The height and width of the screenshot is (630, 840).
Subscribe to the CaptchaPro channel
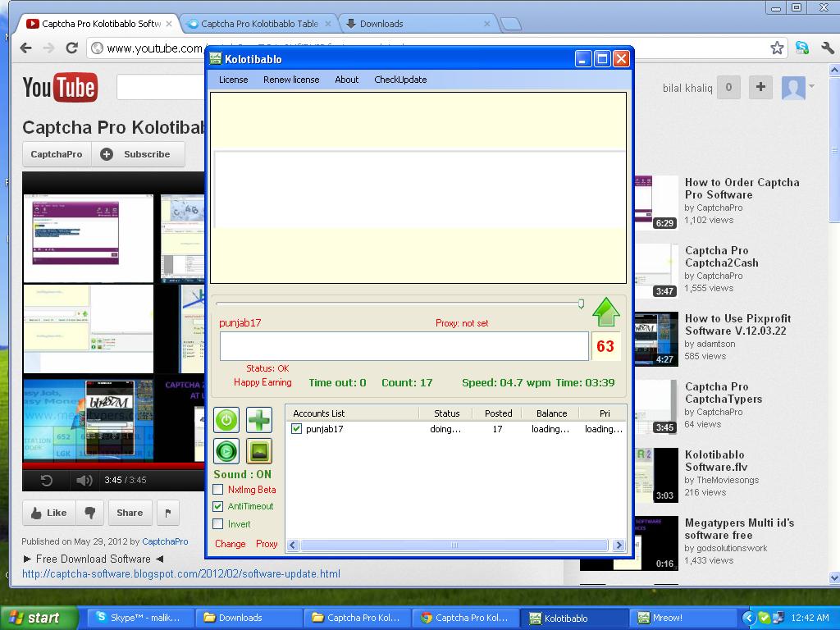pos(138,154)
